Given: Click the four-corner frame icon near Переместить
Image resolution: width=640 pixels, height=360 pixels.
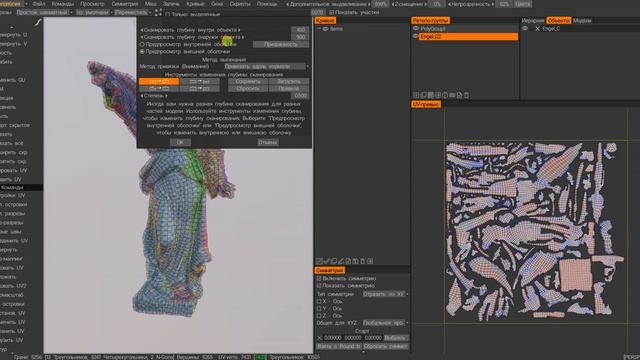Looking at the screenshot, I should (x=158, y=13).
